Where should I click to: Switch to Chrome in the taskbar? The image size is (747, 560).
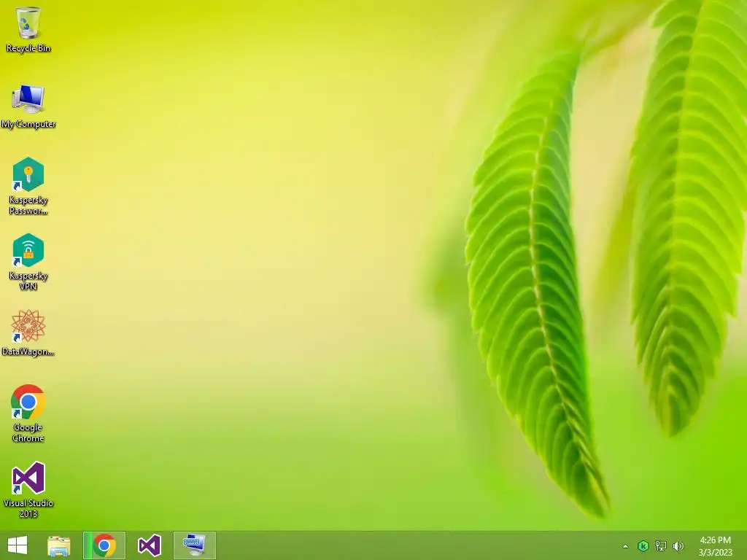click(x=104, y=545)
